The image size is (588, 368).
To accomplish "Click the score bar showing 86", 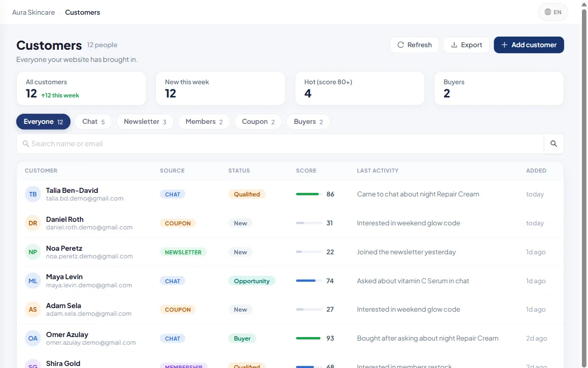I will click(309, 194).
